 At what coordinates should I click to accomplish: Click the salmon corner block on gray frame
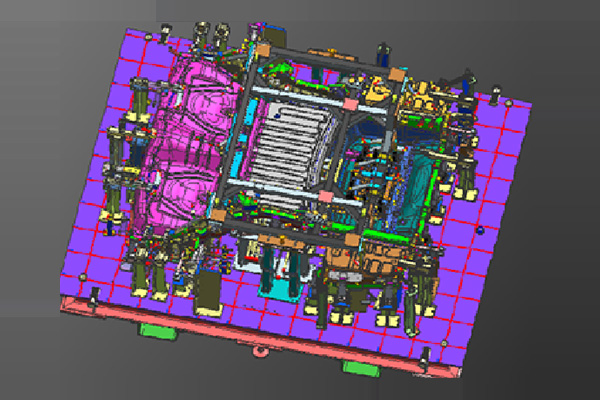coord(350,102)
